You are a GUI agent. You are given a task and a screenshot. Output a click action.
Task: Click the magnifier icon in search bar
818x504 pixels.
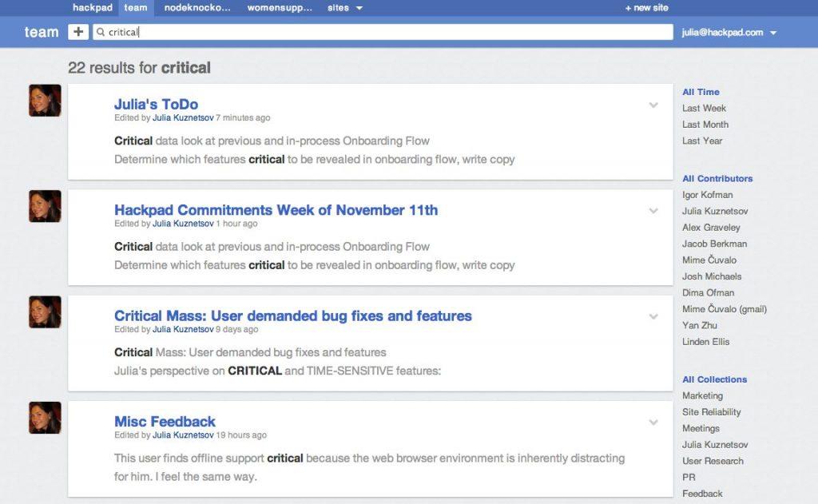pos(101,33)
